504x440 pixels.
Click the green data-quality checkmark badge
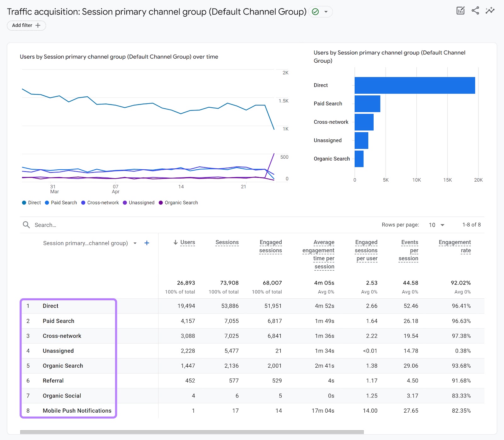pos(315,12)
